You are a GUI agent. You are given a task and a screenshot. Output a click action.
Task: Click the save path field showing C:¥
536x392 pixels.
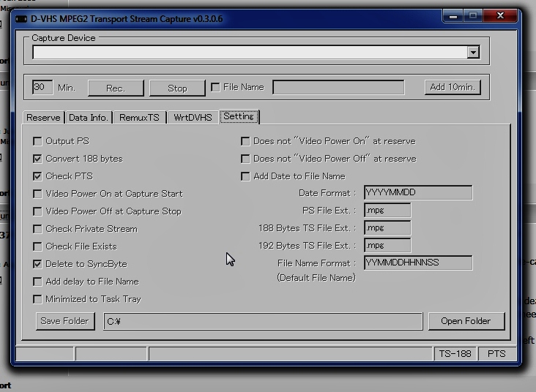point(263,321)
